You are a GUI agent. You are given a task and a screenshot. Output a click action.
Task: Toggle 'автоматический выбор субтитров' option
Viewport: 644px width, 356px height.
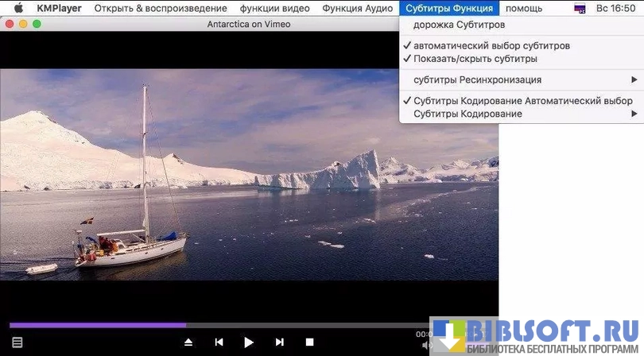click(x=491, y=45)
